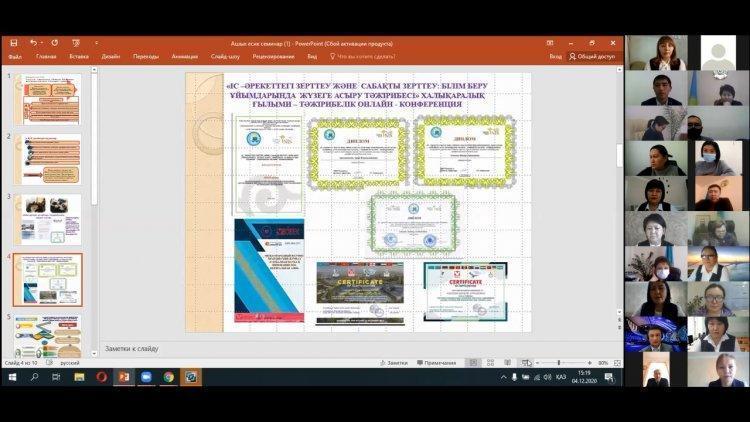750x422 pixels.
Task: Click Fit slide to window icon
Action: [617, 363]
